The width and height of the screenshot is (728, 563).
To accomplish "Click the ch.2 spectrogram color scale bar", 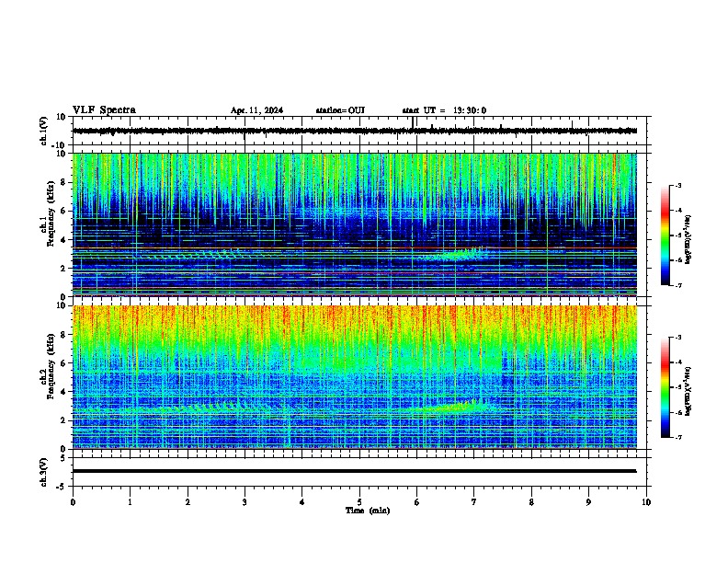I will click(x=665, y=387).
